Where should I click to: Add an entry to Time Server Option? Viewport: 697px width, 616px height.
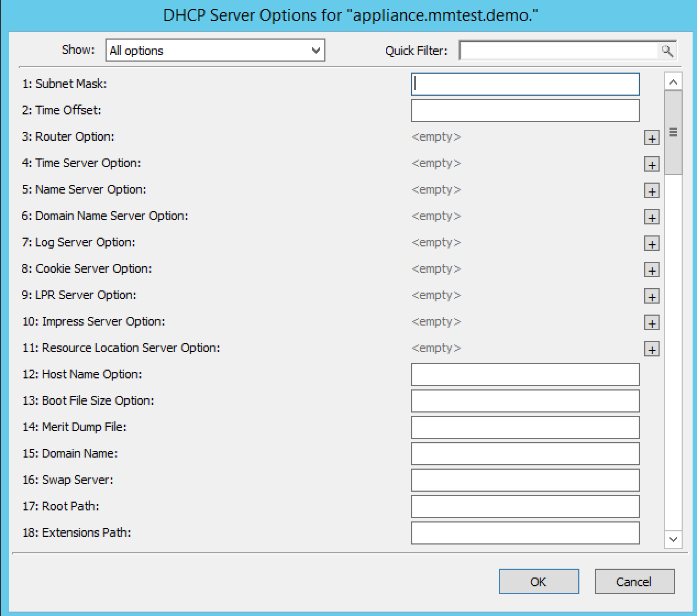click(651, 164)
